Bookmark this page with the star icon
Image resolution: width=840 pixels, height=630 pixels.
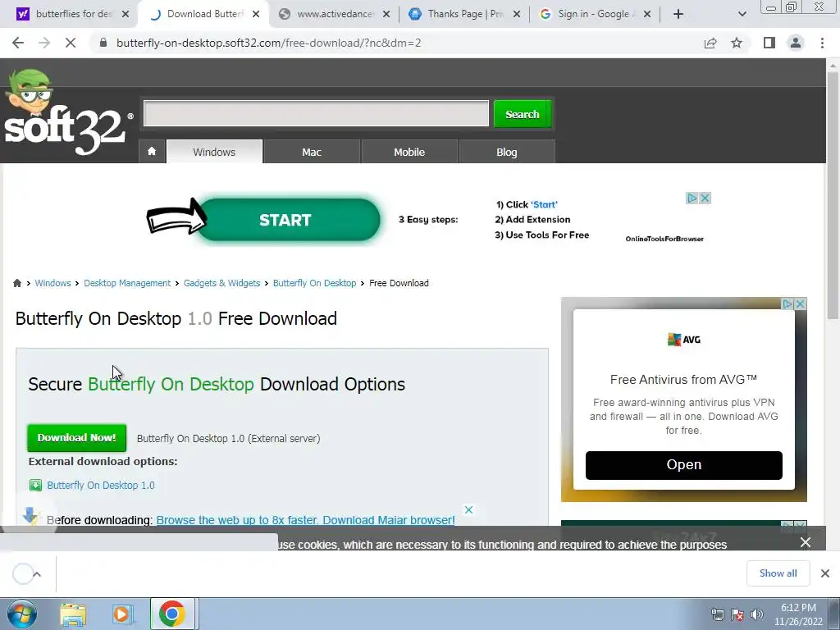tap(737, 43)
